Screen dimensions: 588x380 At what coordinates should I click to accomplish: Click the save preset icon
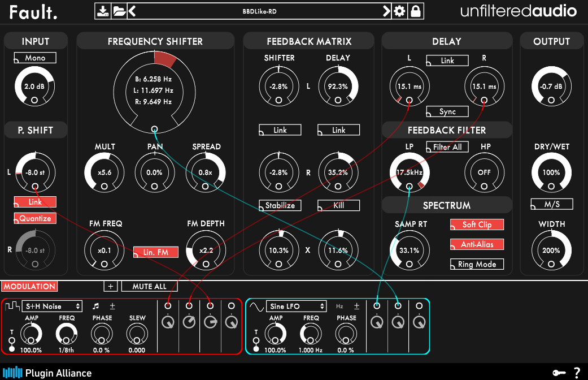click(102, 11)
